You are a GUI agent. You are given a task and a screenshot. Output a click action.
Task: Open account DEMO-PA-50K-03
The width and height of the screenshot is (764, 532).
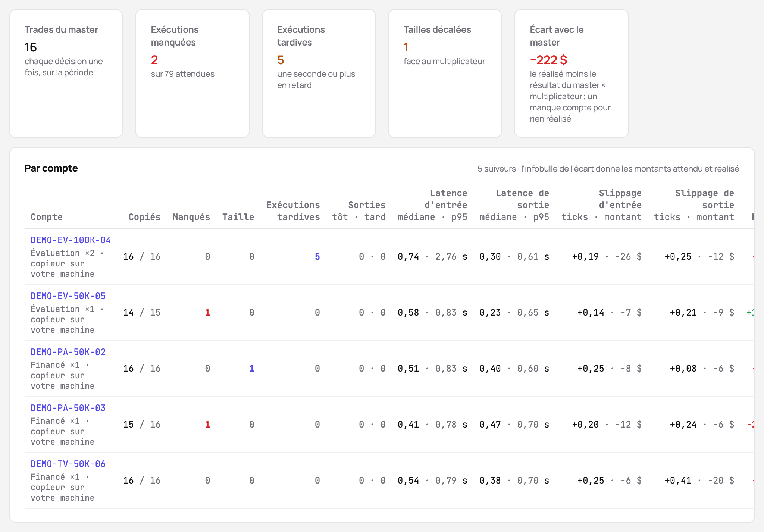[x=68, y=408]
